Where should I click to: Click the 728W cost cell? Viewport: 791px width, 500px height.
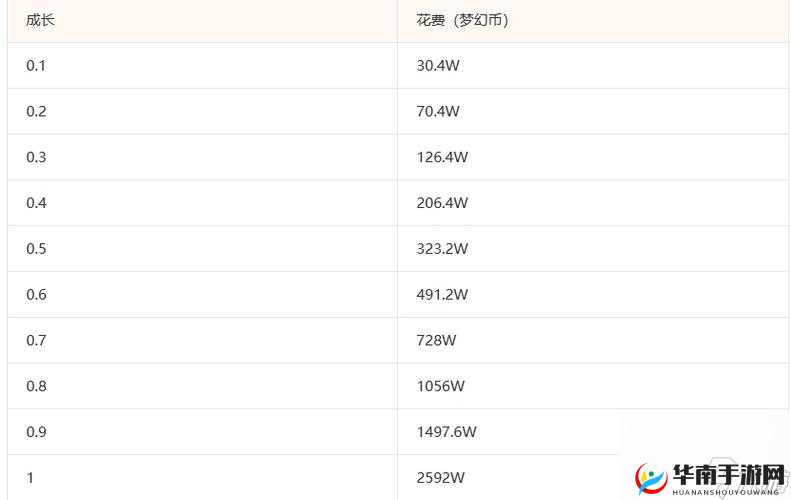pyautogui.click(x=436, y=341)
